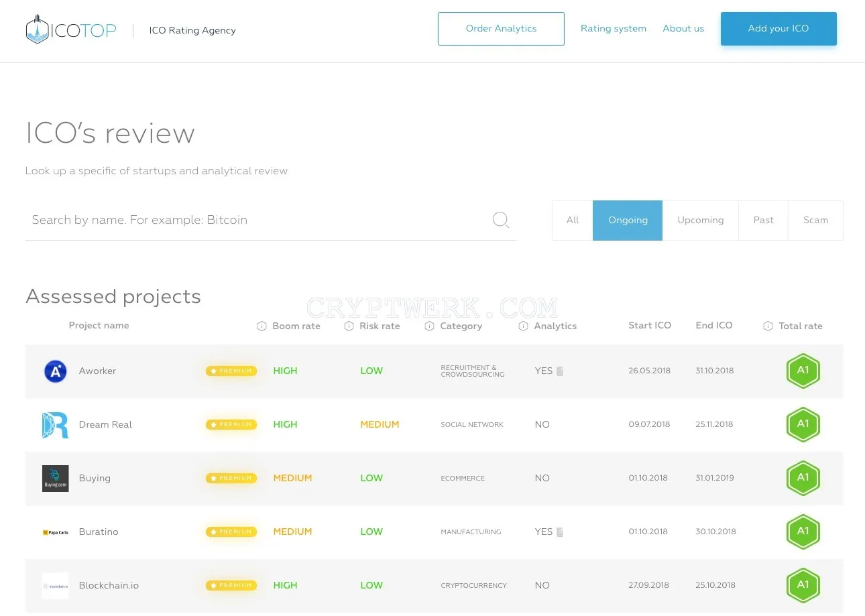Click the Category info icon
Screen dimensions: 865x616
429,326
